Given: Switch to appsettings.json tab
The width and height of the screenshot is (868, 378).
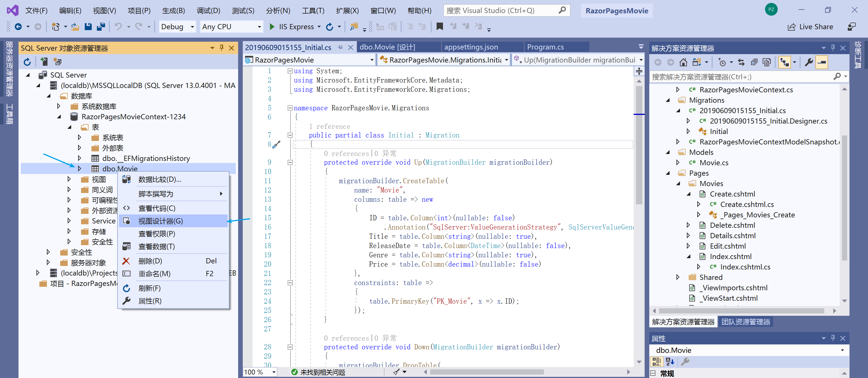Looking at the screenshot, I should [471, 47].
